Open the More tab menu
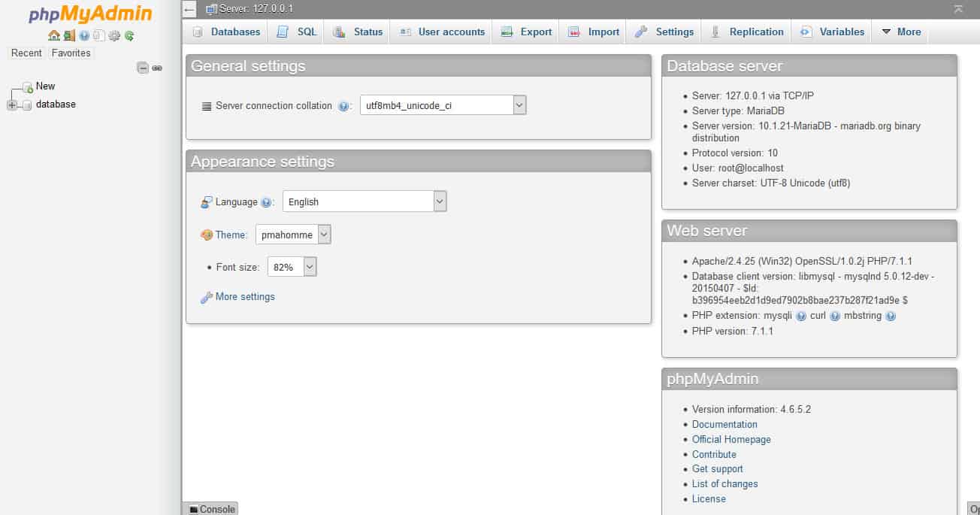 point(900,32)
